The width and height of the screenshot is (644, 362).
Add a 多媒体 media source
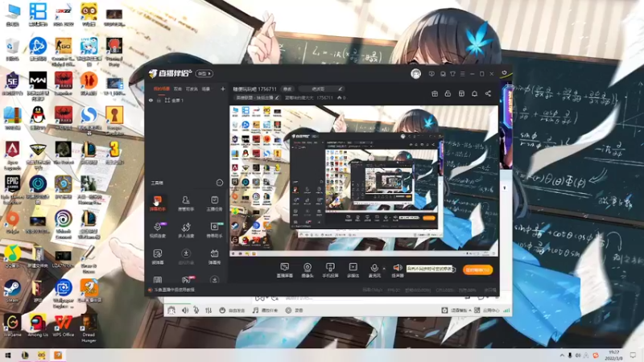point(353,270)
